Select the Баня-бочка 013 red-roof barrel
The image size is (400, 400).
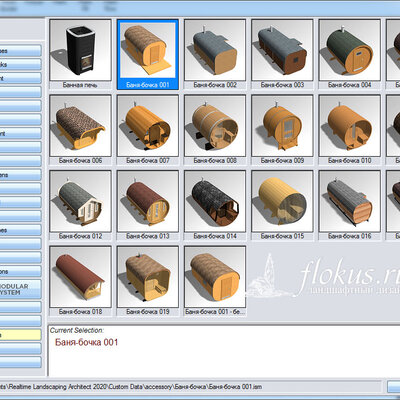[148, 205]
